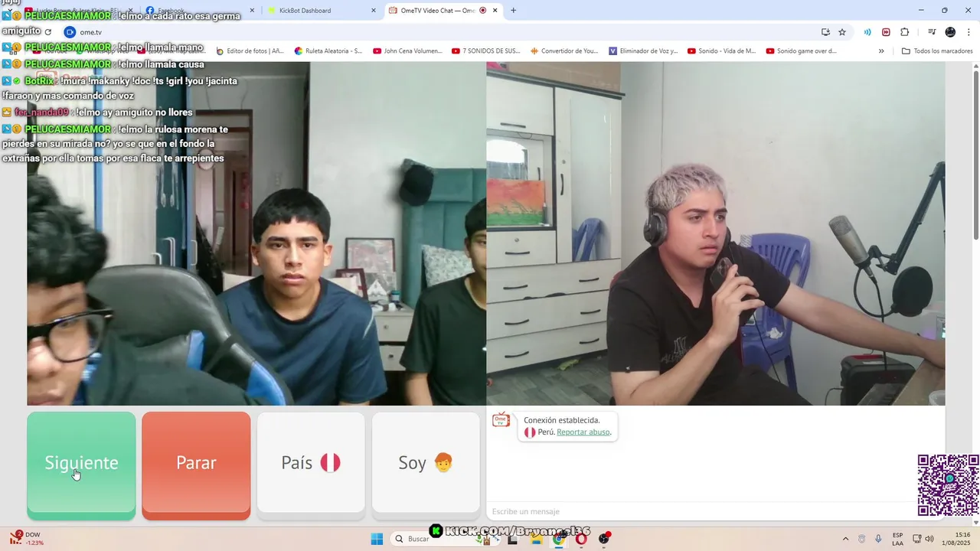Click the Opera icon in taskbar
The width and height of the screenshot is (980, 551).
[581, 539]
